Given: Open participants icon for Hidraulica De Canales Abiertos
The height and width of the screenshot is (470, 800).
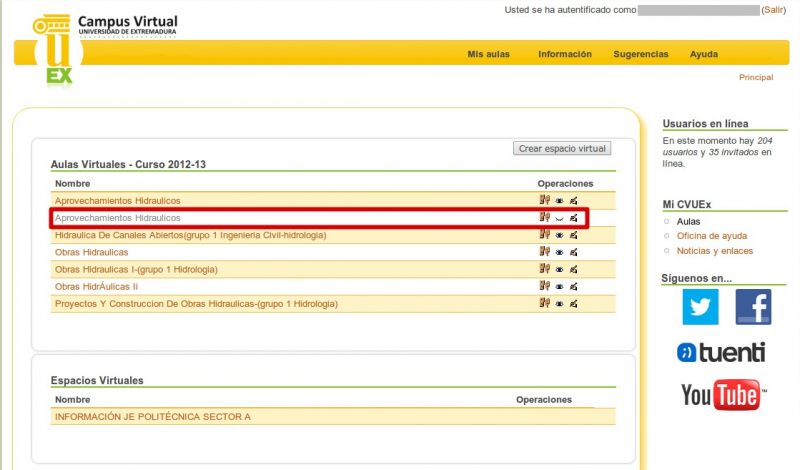Looking at the screenshot, I should pos(544,235).
